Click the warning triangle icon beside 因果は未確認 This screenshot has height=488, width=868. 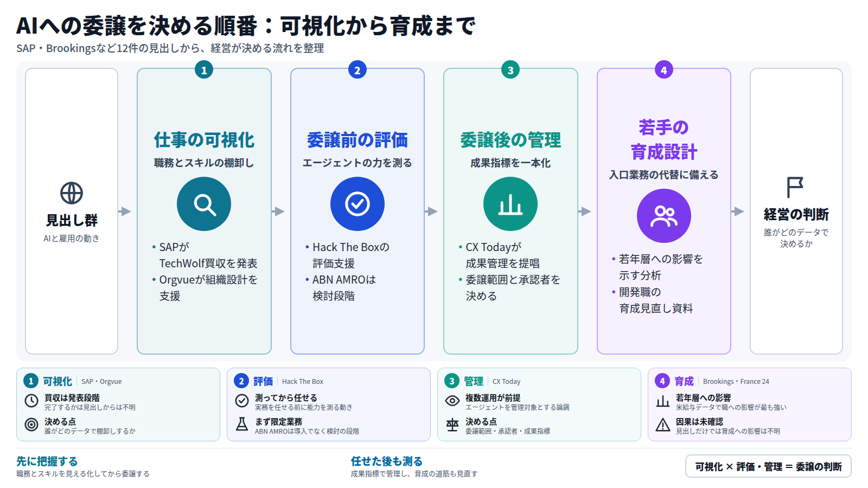point(663,425)
